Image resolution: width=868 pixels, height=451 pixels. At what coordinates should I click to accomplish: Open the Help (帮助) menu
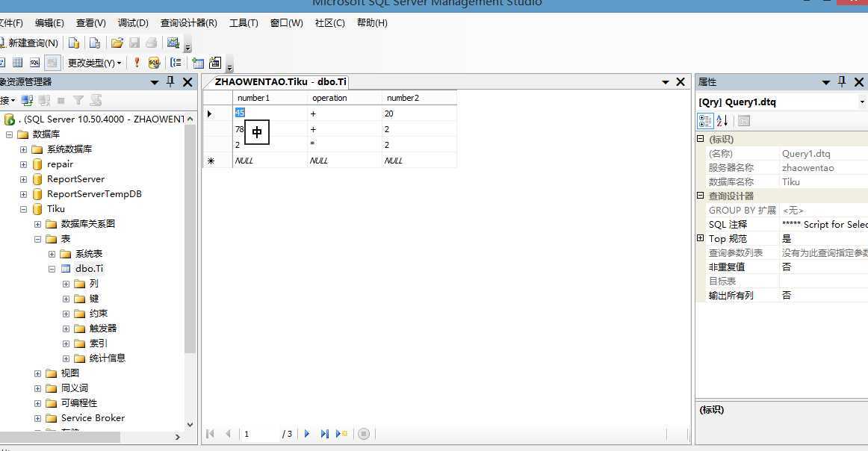(x=372, y=22)
